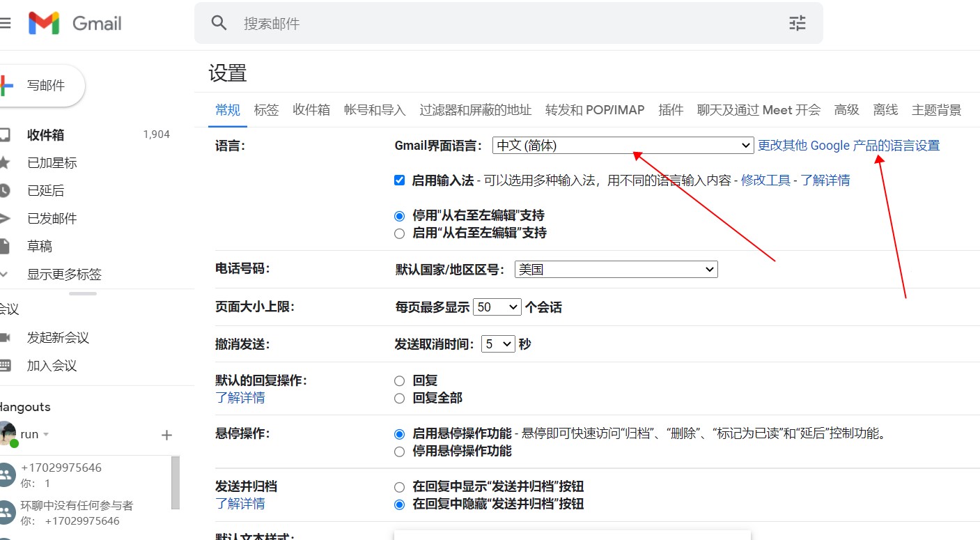Click the 修改工具 link

pyautogui.click(x=765, y=180)
